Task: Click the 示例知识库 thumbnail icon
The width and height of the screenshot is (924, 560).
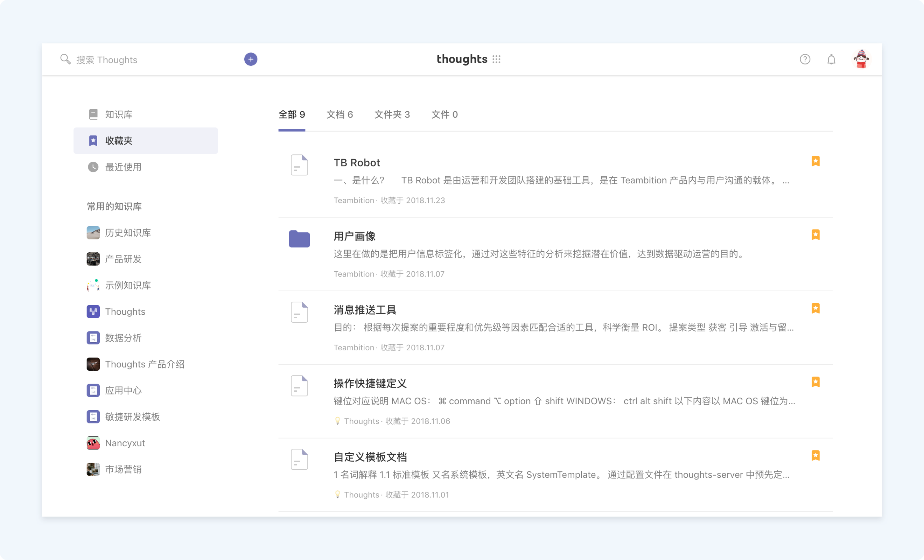Action: click(93, 286)
